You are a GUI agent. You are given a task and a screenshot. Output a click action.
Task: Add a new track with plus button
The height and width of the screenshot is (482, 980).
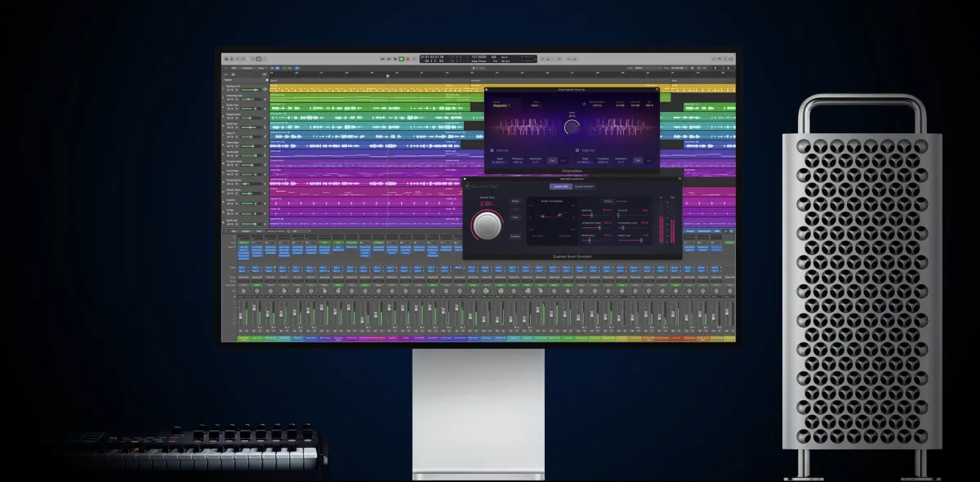[225, 74]
